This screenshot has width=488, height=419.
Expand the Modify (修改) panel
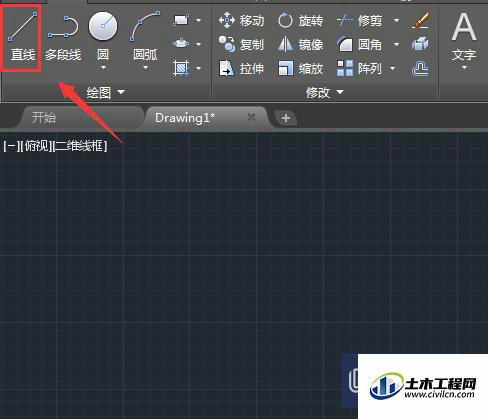point(325,92)
